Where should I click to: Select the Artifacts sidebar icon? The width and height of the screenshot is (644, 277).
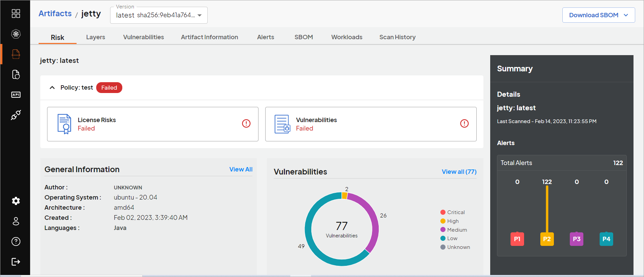tap(16, 54)
